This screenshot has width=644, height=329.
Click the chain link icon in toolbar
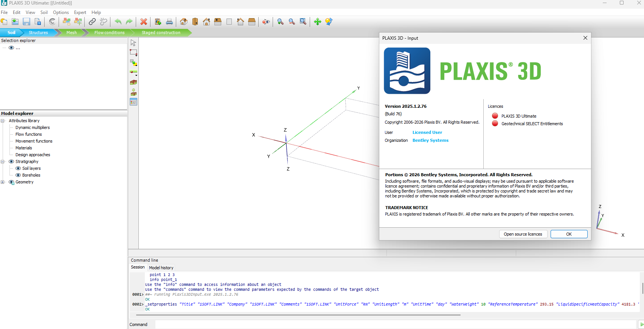(x=92, y=22)
